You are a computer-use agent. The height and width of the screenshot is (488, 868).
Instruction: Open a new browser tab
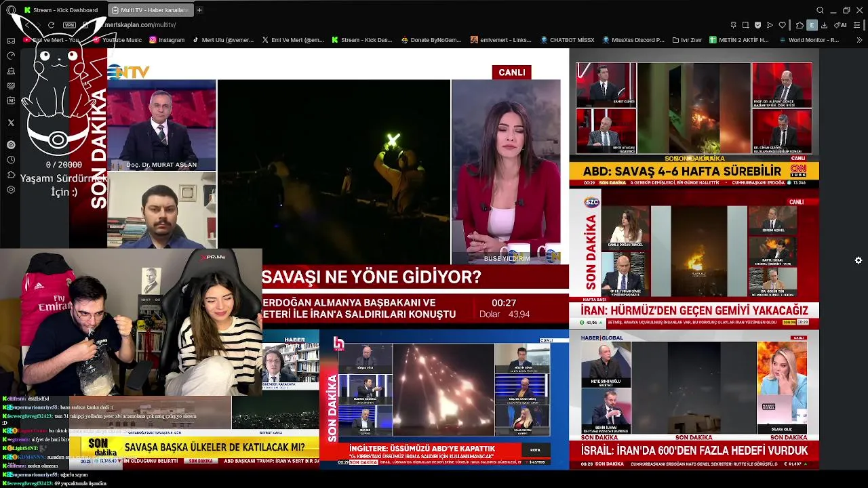pos(199,10)
